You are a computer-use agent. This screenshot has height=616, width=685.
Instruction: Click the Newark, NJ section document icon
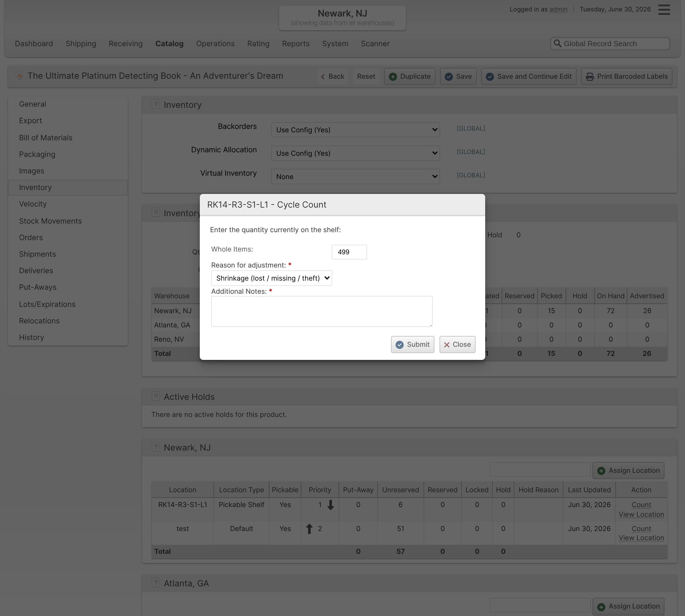pos(156,447)
